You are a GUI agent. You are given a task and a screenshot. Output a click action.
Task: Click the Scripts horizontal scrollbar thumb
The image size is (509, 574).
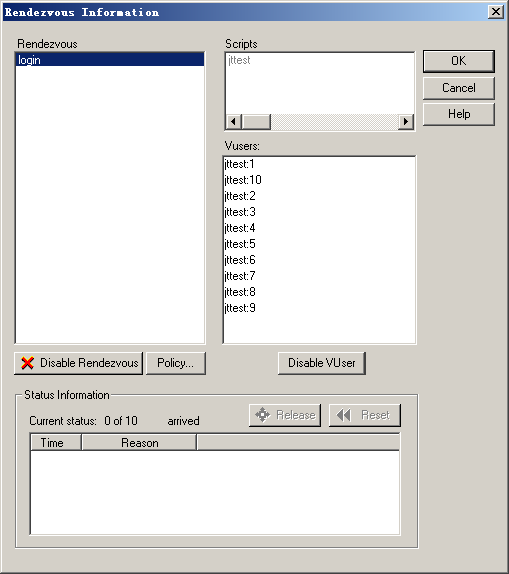point(256,122)
